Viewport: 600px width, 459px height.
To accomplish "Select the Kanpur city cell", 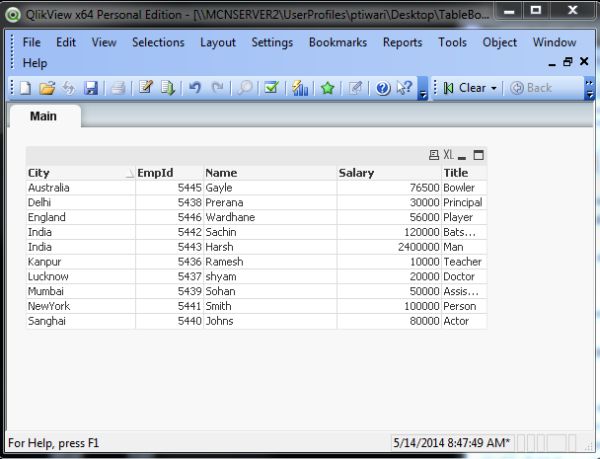I will point(80,262).
